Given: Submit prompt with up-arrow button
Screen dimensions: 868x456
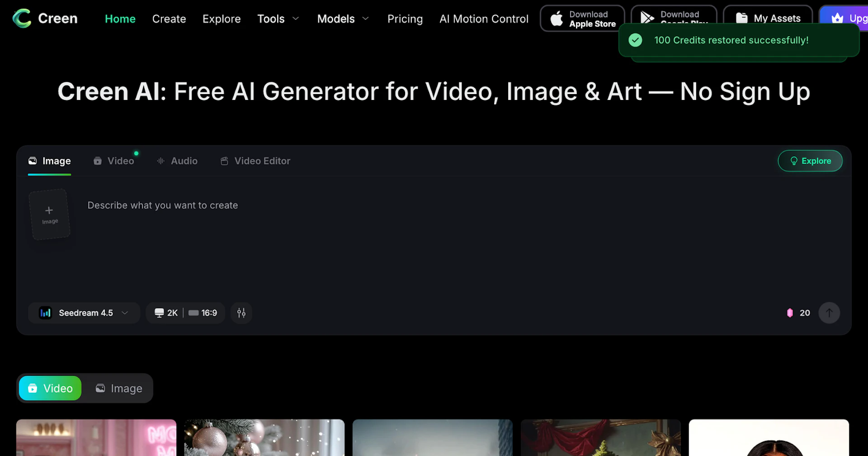Looking at the screenshot, I should coord(829,313).
